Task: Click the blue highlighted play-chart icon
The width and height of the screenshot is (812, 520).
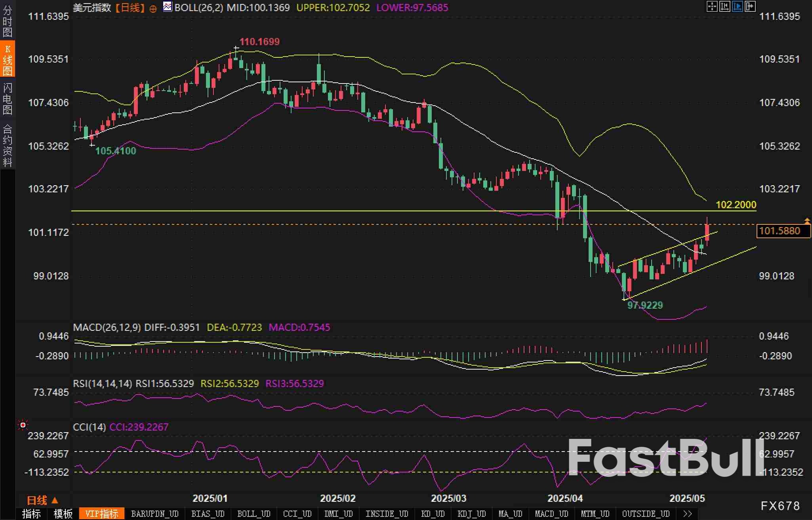Action: click(737, 6)
